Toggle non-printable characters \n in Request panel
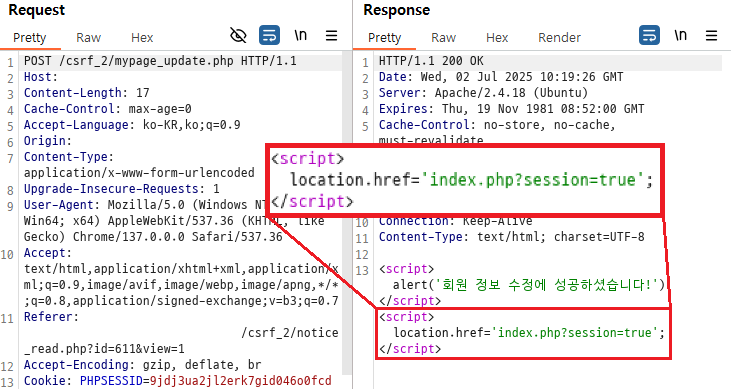The width and height of the screenshot is (731, 389). [x=301, y=35]
